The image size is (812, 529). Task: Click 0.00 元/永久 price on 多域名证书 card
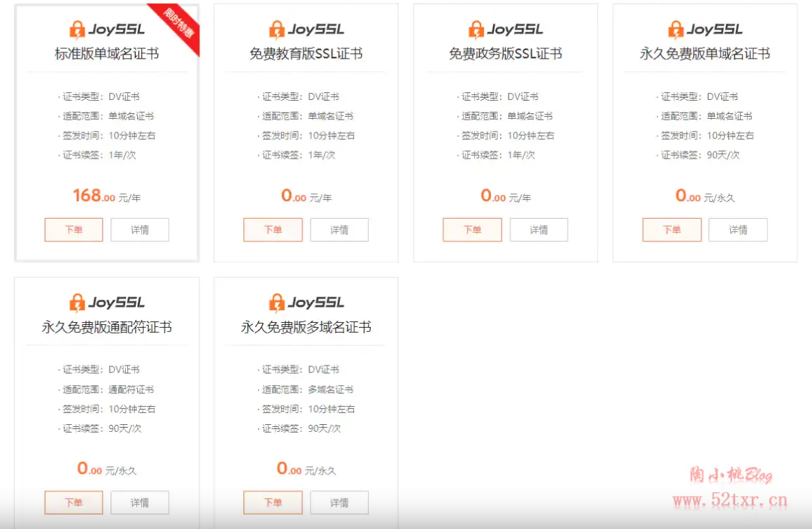(x=306, y=469)
